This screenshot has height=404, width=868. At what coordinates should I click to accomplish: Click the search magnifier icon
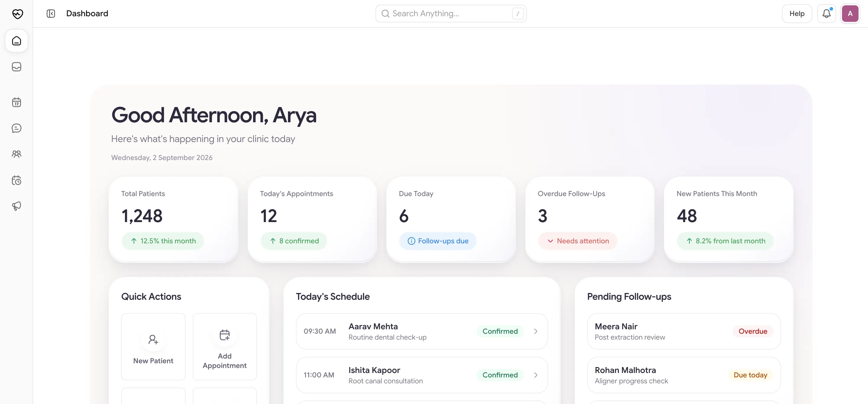pyautogui.click(x=385, y=14)
